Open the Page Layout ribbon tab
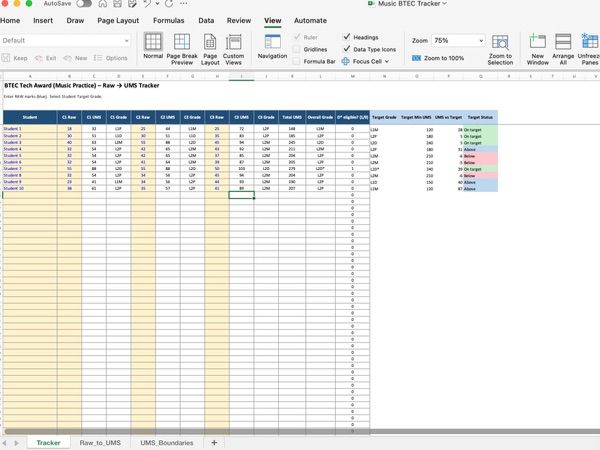The image size is (600, 450). [x=118, y=21]
